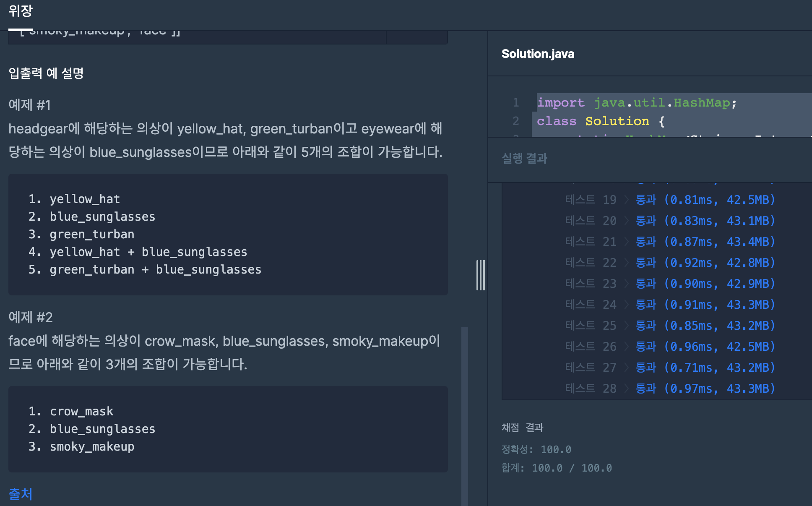
Task: Click the chevron next to 테스트 19
Action: [626, 200]
